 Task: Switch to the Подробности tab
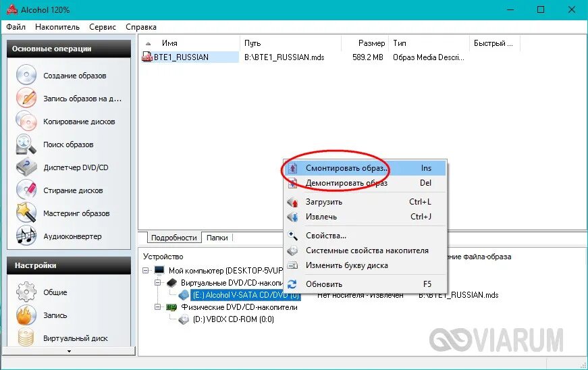click(173, 238)
